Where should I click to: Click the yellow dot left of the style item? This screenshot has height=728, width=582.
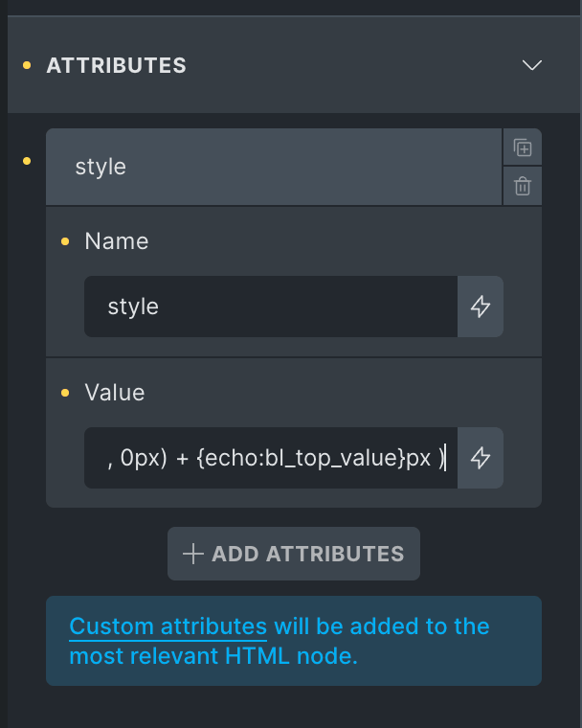[27, 158]
